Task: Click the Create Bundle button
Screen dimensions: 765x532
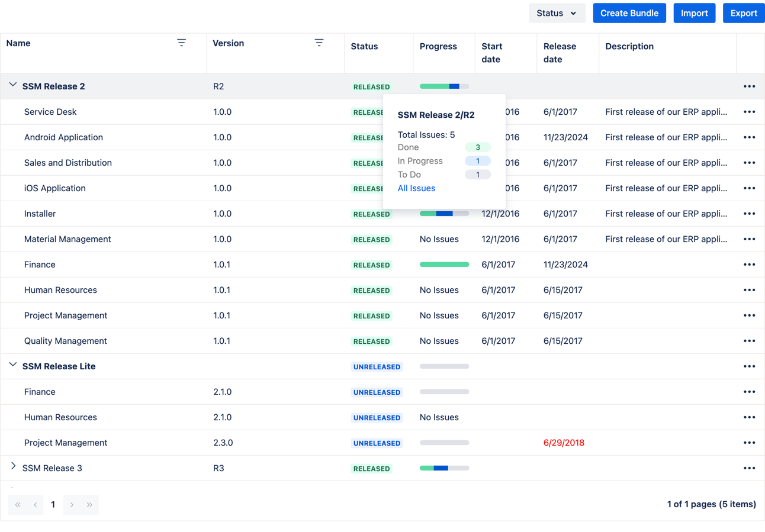Action: (629, 12)
